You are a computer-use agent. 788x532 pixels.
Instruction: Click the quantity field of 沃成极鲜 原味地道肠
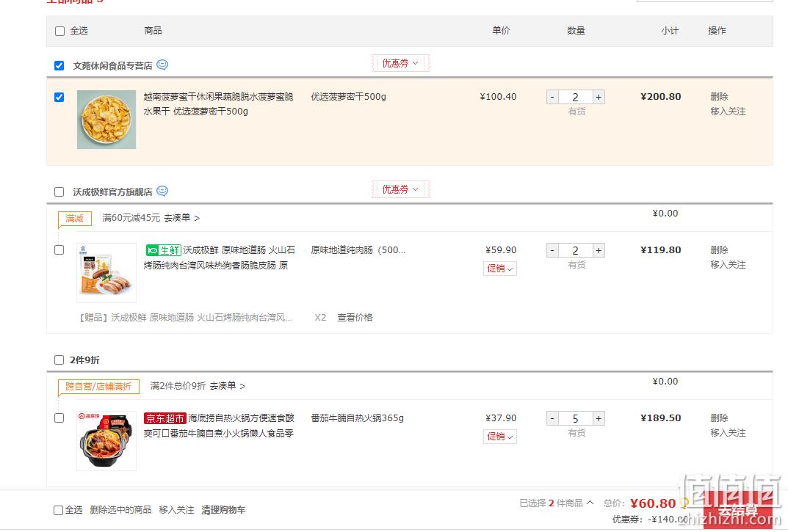[576, 250]
